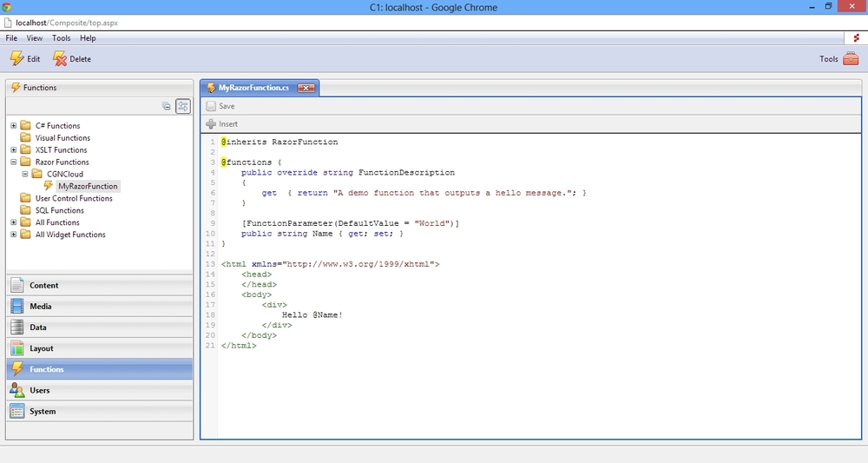Click the Insert plus icon
This screenshot has height=463, width=868.
[x=211, y=124]
